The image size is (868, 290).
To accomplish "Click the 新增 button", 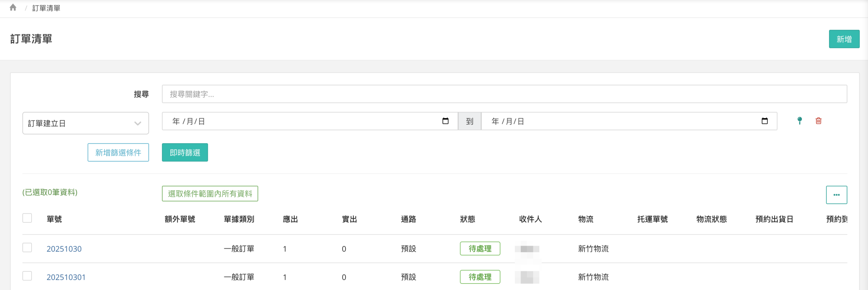I will (844, 39).
